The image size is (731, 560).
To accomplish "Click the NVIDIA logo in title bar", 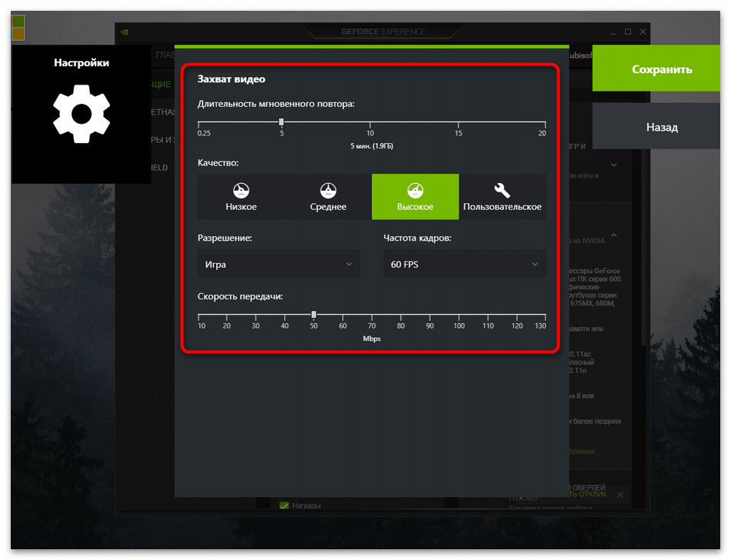I will pos(125,32).
